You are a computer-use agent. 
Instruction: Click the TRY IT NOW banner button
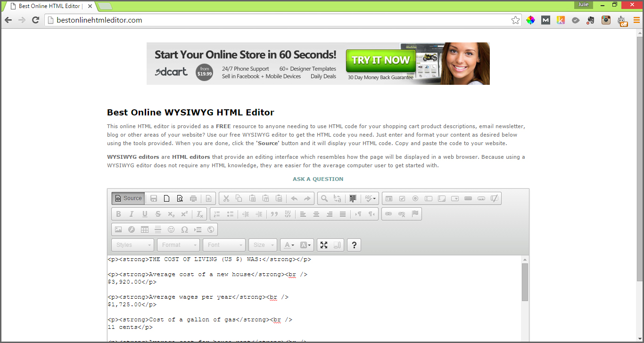(380, 61)
